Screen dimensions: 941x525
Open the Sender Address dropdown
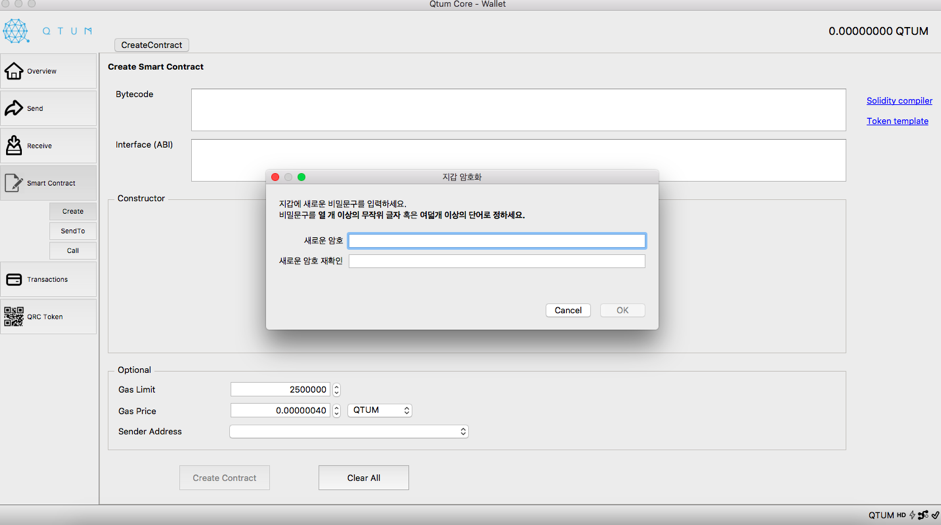click(x=349, y=431)
